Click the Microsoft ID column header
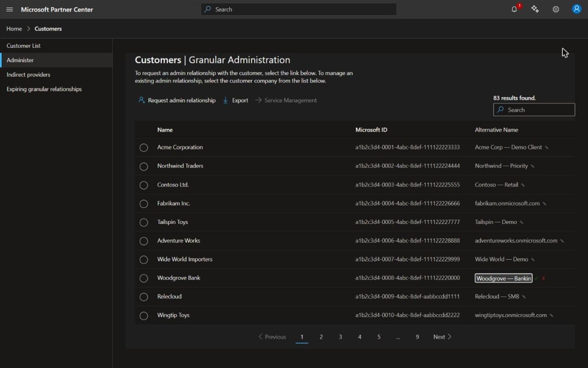Image resolution: width=588 pixels, height=368 pixels. [371, 130]
